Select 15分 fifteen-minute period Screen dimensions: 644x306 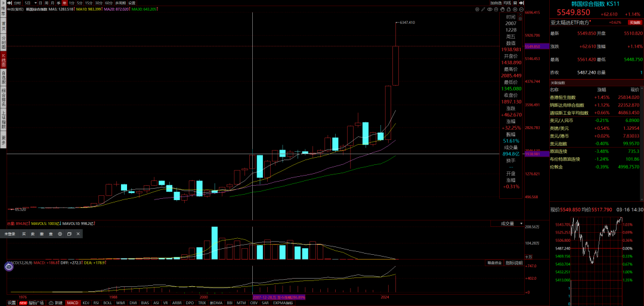89,3
